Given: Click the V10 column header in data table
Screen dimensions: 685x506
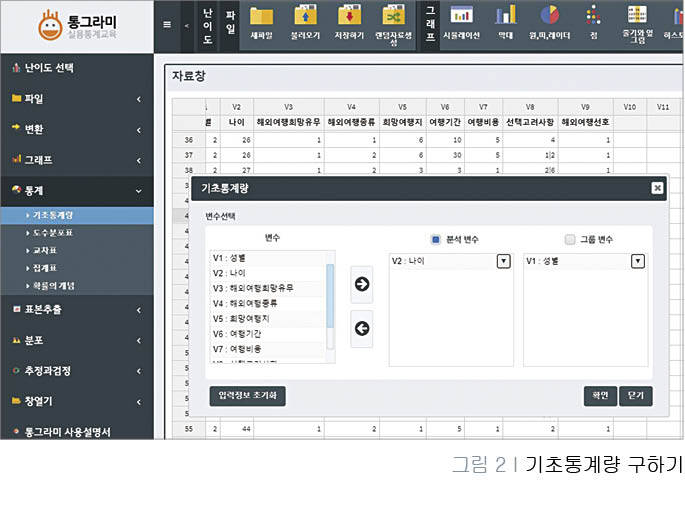Looking at the screenshot, I should point(630,107).
